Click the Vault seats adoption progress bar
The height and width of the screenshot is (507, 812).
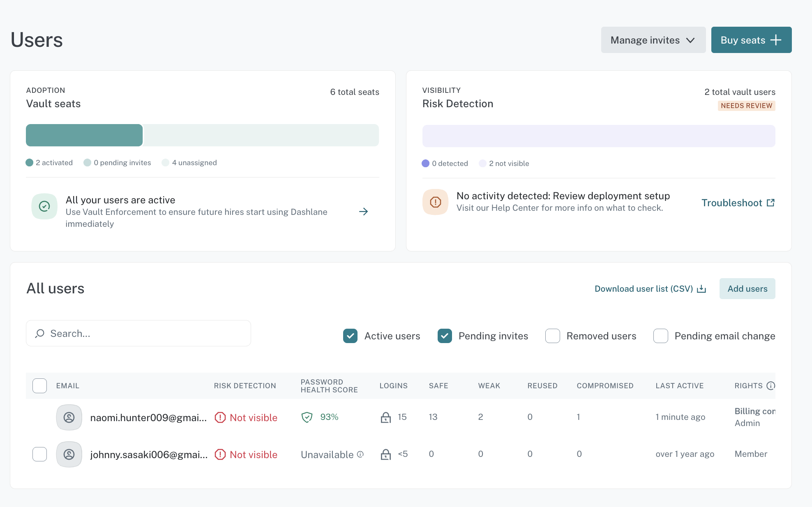(x=202, y=135)
